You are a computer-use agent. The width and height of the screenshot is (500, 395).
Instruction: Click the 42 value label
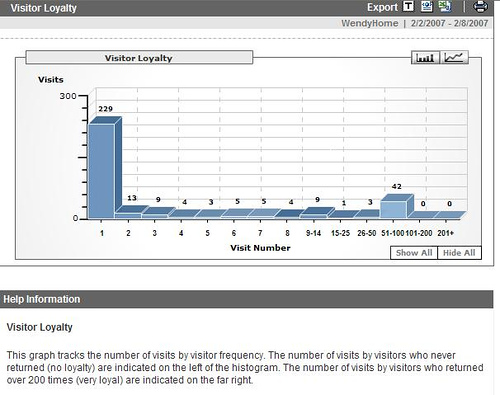(397, 187)
